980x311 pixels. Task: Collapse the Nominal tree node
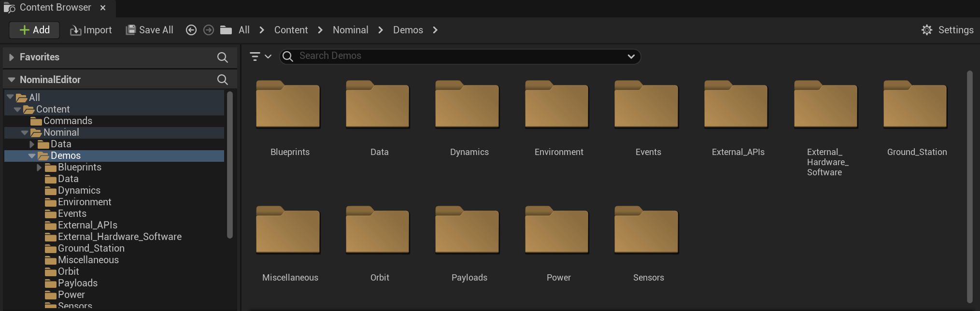[25, 133]
